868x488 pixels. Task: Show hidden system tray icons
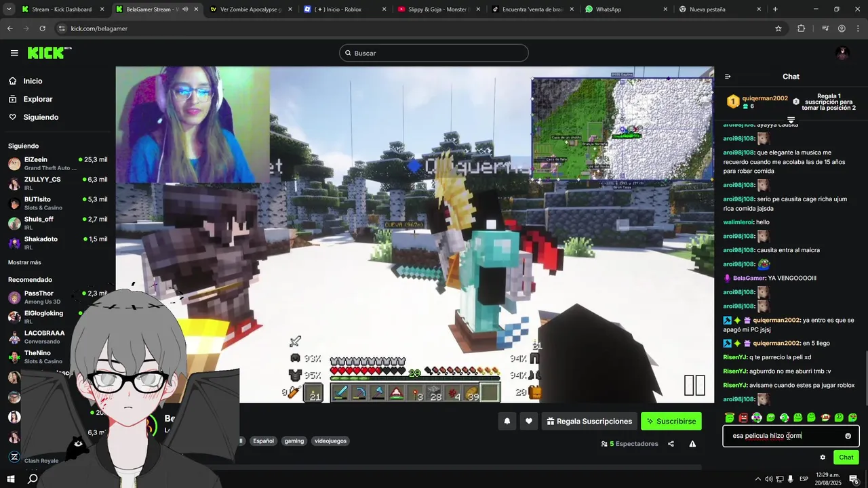point(757,479)
